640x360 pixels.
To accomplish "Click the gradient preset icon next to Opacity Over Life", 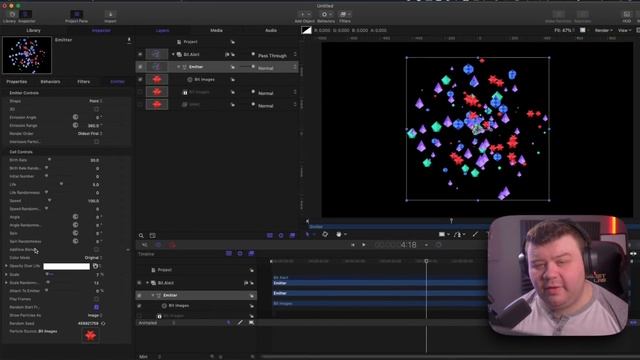I will (95, 266).
